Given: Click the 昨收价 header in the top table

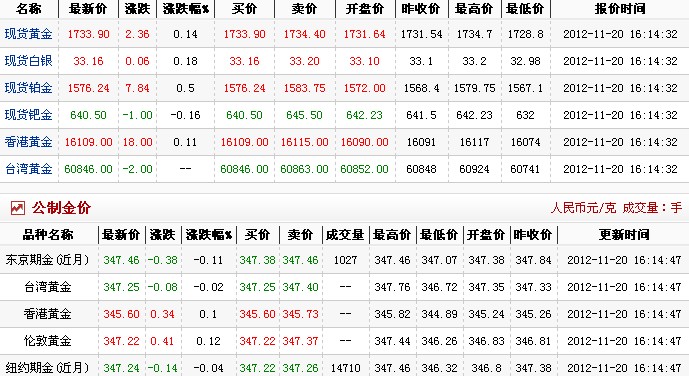Looking at the screenshot, I should coord(421,9).
